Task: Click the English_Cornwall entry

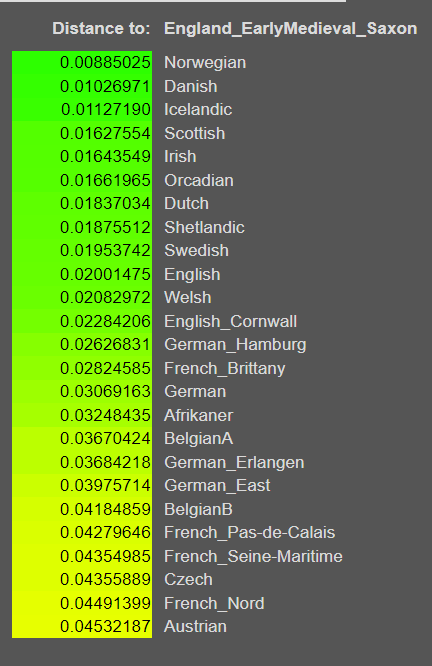Action: tap(230, 322)
